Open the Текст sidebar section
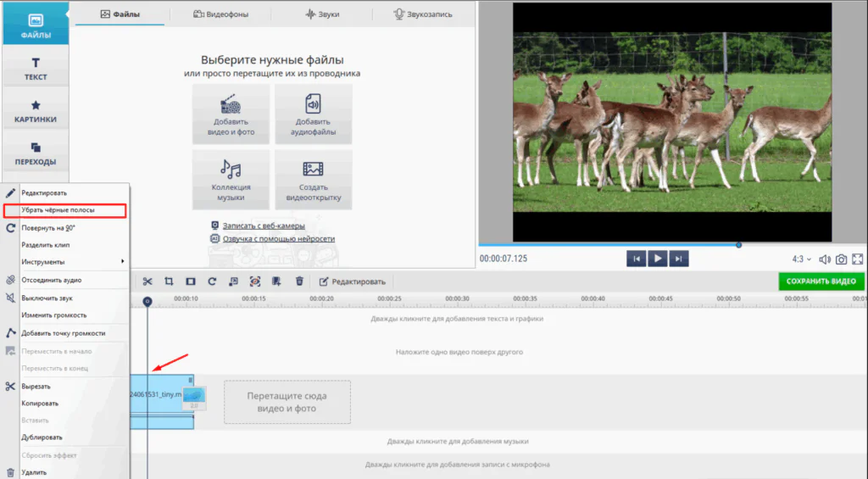Image resolution: width=868 pixels, height=479 pixels. (36, 69)
